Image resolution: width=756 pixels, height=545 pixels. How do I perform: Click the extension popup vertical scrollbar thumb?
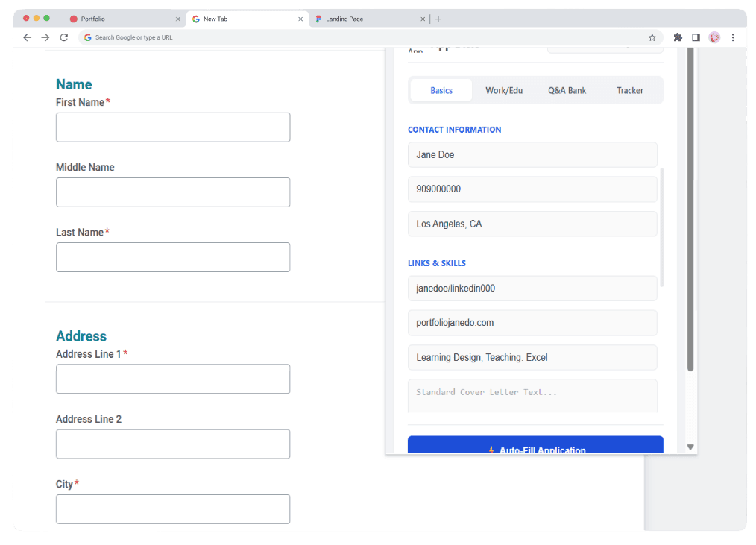point(690,210)
